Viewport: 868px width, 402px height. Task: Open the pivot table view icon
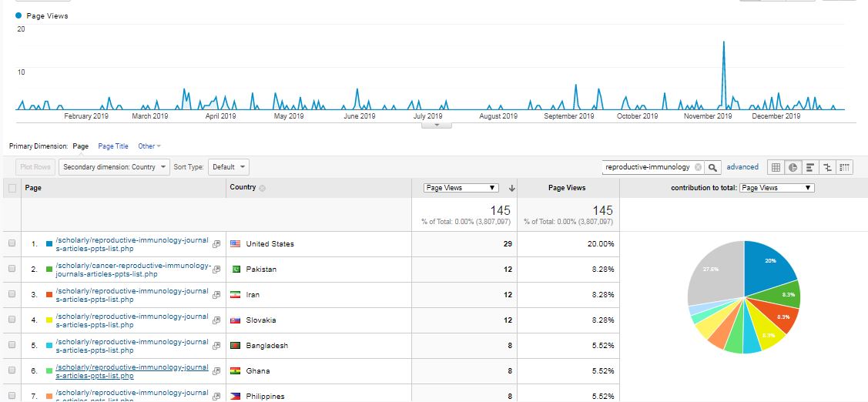click(844, 167)
